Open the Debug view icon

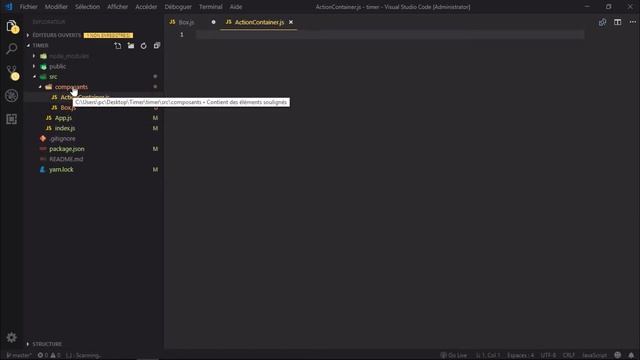tap(11, 96)
